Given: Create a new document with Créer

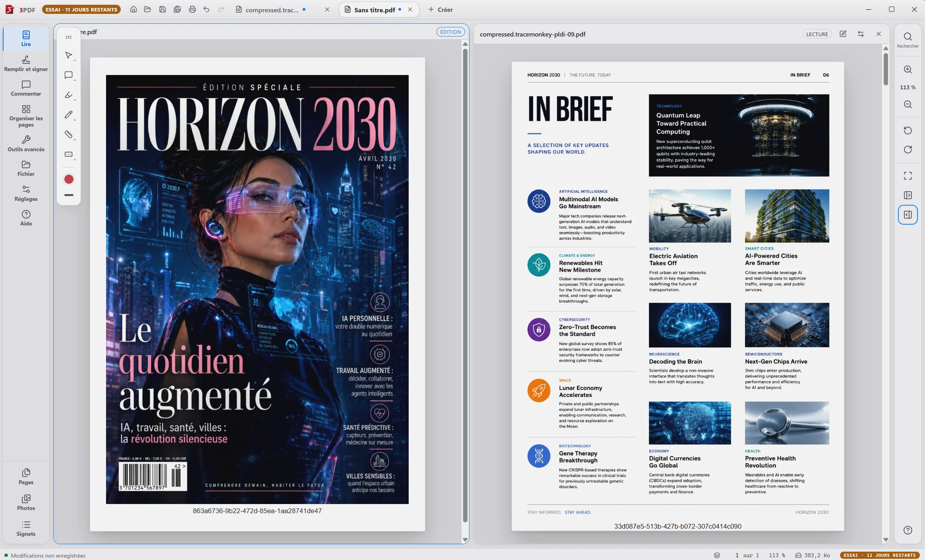Looking at the screenshot, I should point(440,10).
